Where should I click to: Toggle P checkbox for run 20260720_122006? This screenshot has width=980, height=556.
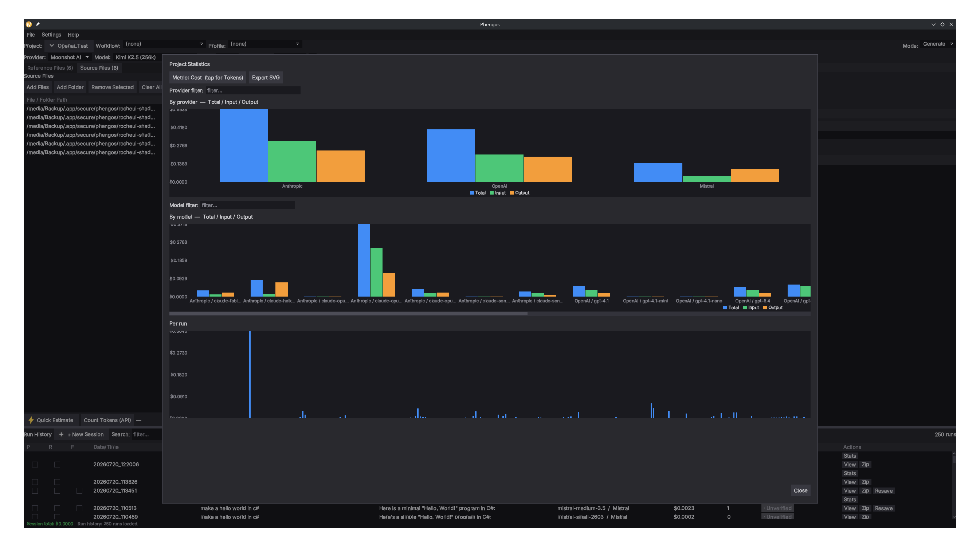(35, 464)
